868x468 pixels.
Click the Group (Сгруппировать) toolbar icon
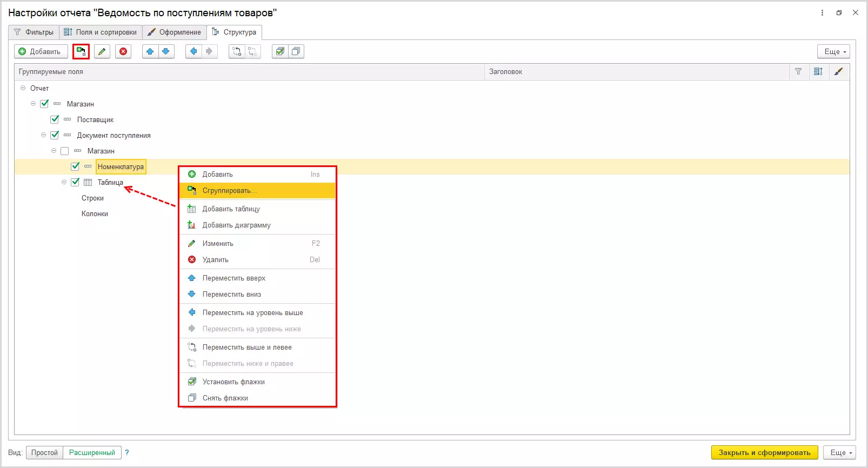coord(81,51)
